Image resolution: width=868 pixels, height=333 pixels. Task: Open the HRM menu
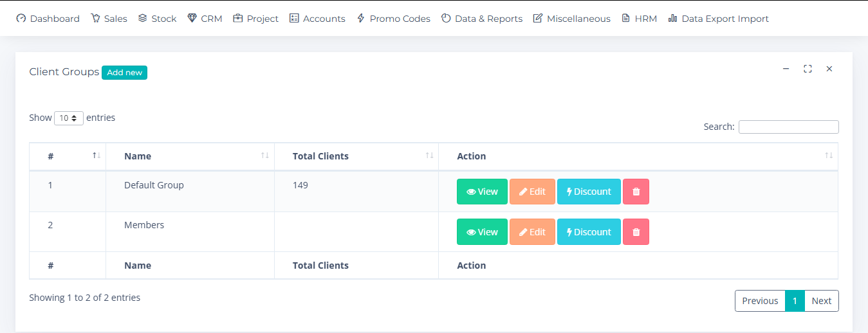point(639,19)
